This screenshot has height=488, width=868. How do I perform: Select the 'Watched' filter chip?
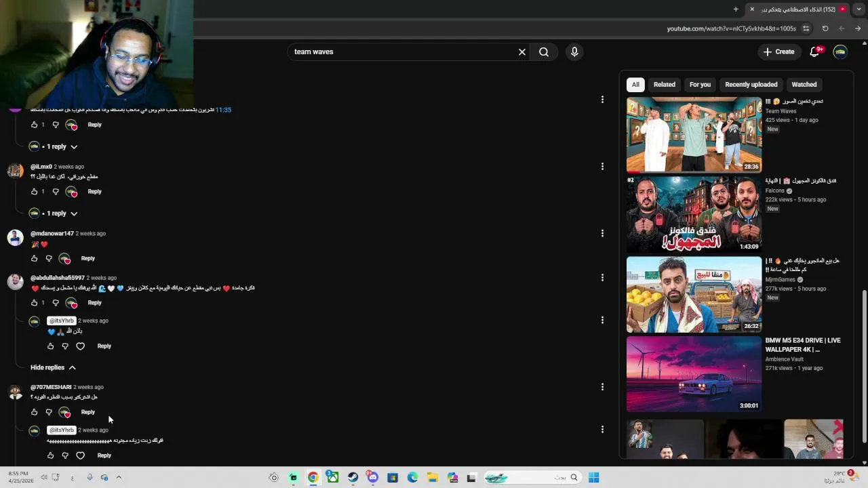pyautogui.click(x=804, y=85)
